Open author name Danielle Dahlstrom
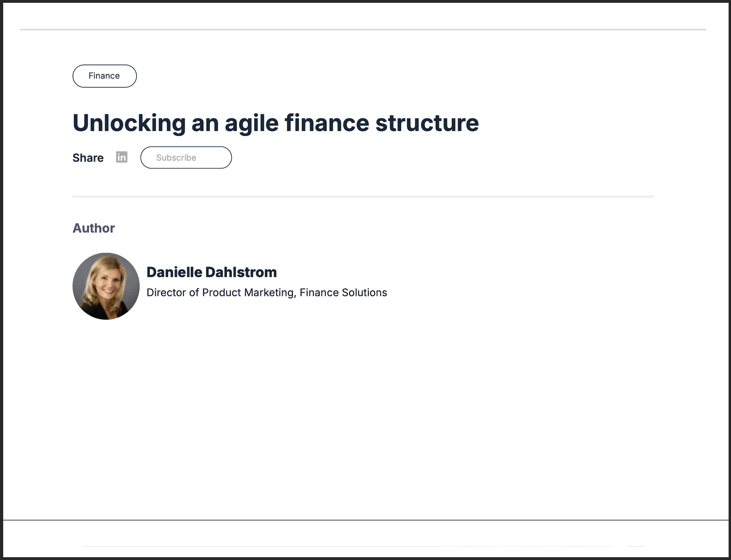The width and height of the screenshot is (731, 560). coord(212,272)
